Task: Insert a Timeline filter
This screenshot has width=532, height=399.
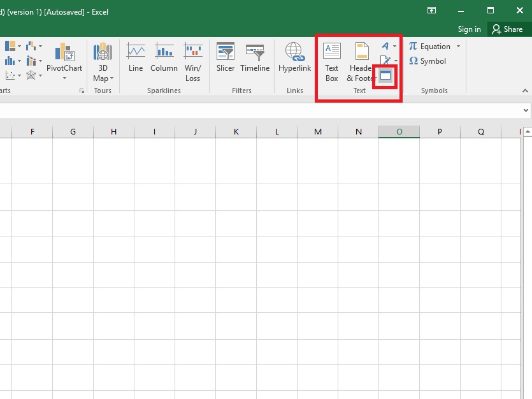Action: pos(255,57)
